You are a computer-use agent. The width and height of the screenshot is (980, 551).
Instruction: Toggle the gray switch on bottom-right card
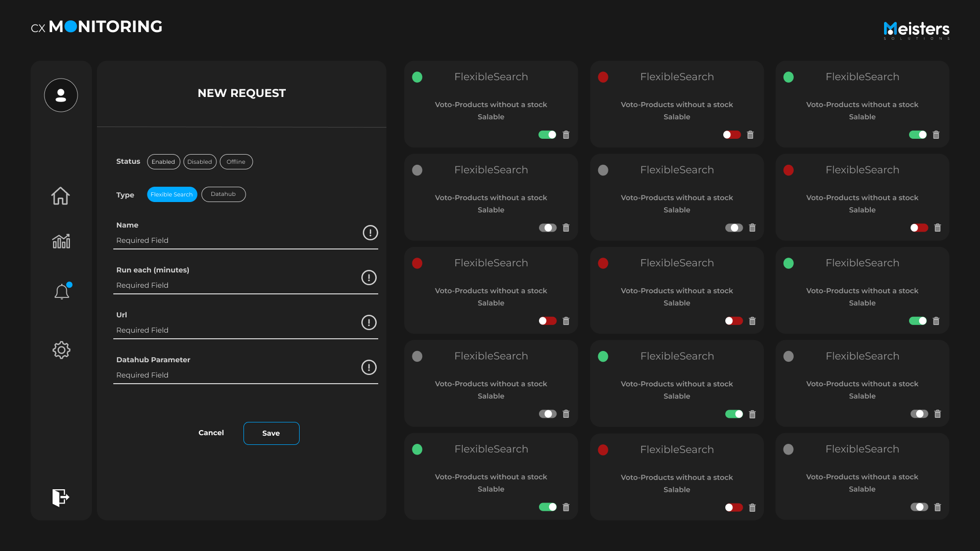(x=919, y=507)
